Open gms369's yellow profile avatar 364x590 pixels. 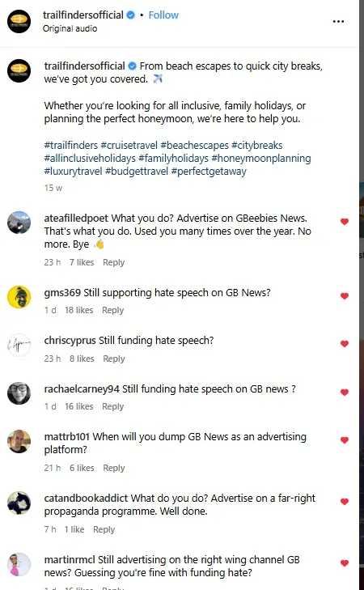[19, 297]
